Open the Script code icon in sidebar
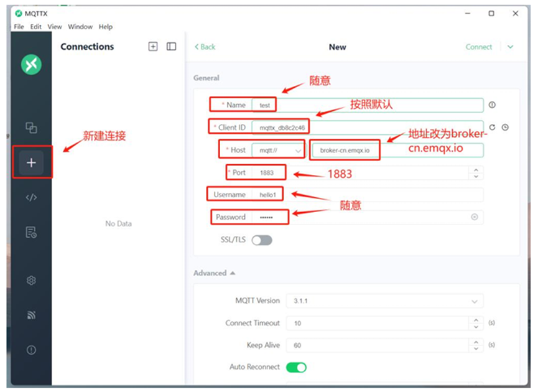Screen dimensions: 538x392 [31, 197]
